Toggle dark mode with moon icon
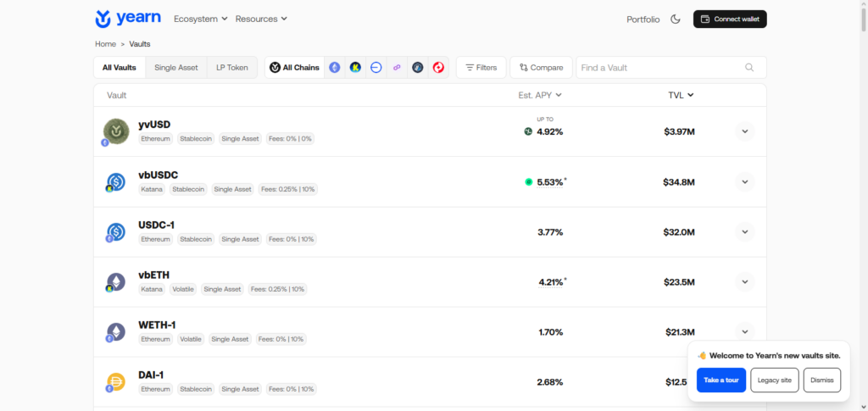 coord(676,19)
